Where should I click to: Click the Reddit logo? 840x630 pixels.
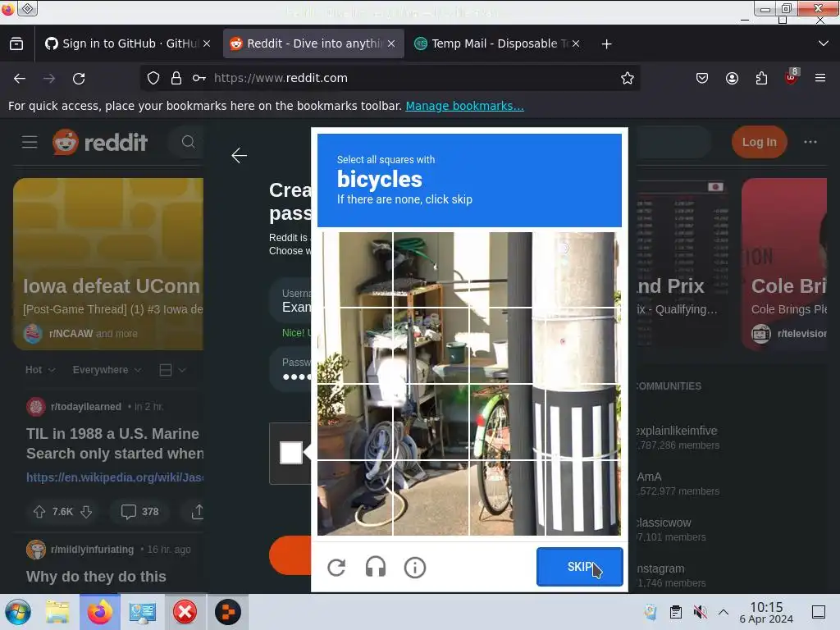(x=100, y=142)
